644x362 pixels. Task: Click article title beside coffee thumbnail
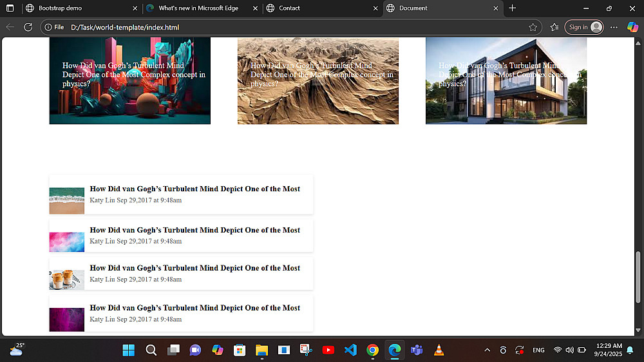[x=194, y=268]
